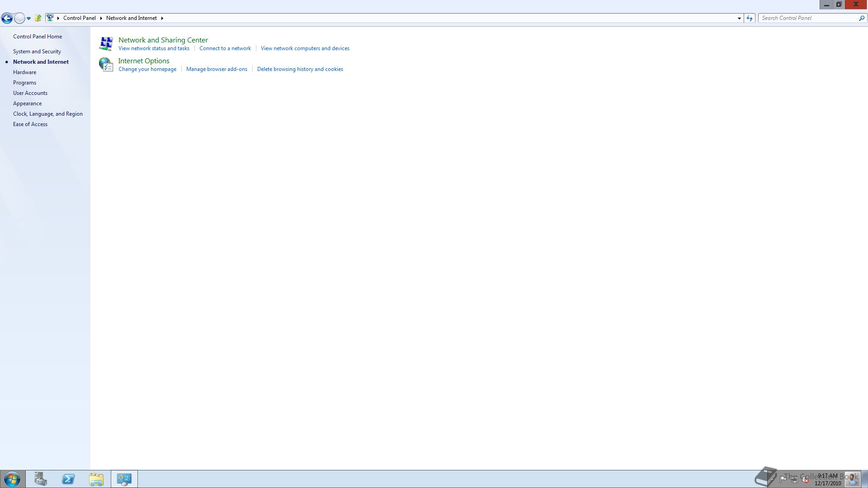Image resolution: width=868 pixels, height=488 pixels.
Task: Launch Windows PowerShell from taskbar
Action: pyautogui.click(x=68, y=479)
